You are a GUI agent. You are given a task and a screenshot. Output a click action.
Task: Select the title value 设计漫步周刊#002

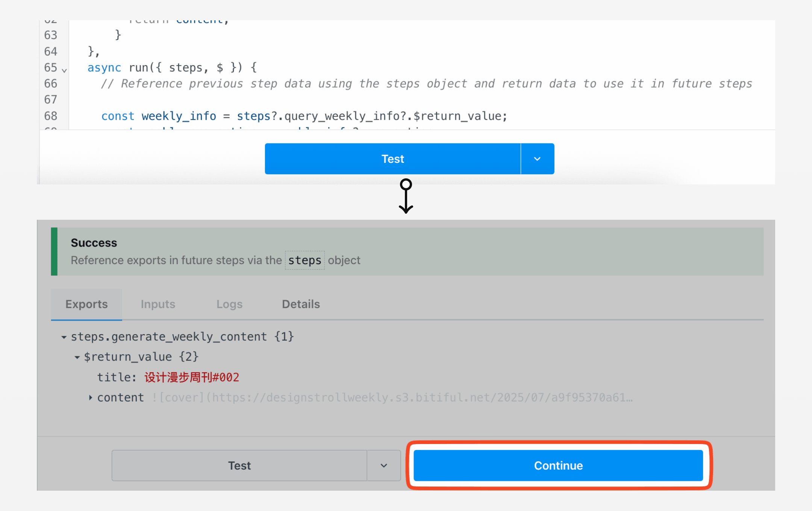192,377
